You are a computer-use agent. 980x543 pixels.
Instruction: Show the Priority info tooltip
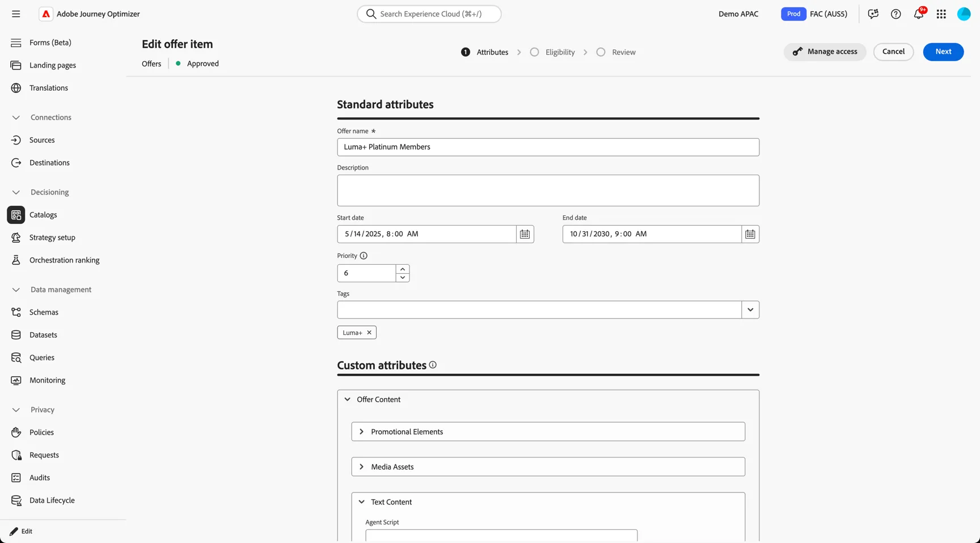tap(364, 256)
